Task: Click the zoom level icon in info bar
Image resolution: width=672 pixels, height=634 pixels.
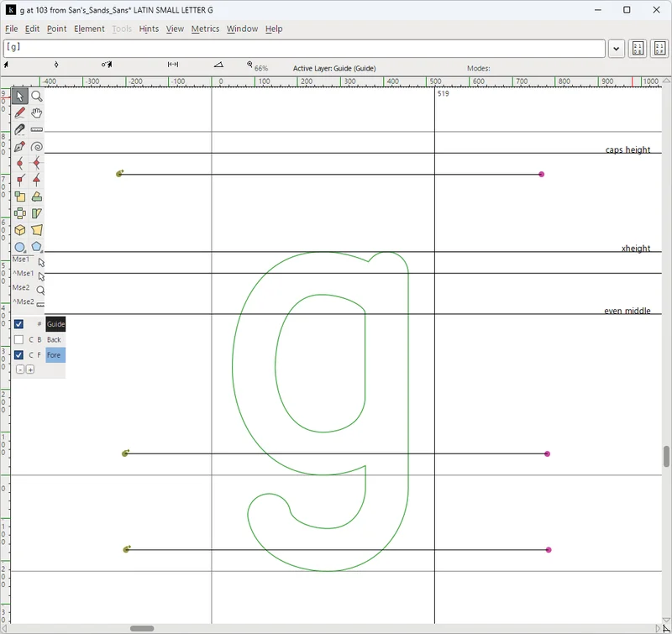Action: click(249, 65)
